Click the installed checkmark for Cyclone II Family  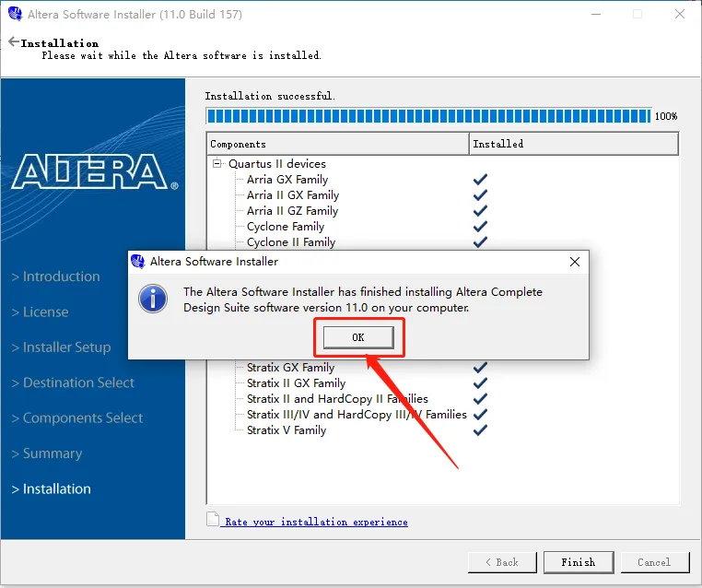pyautogui.click(x=480, y=241)
